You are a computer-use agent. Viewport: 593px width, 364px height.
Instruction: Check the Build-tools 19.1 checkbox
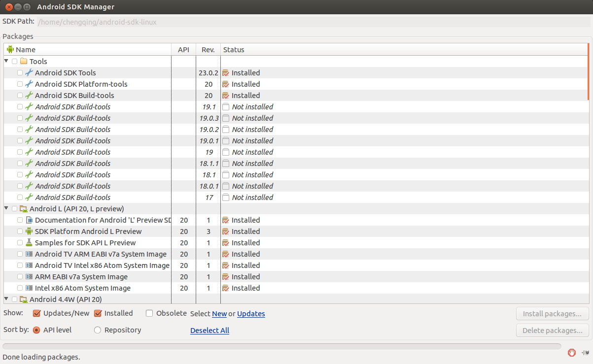[x=20, y=107]
